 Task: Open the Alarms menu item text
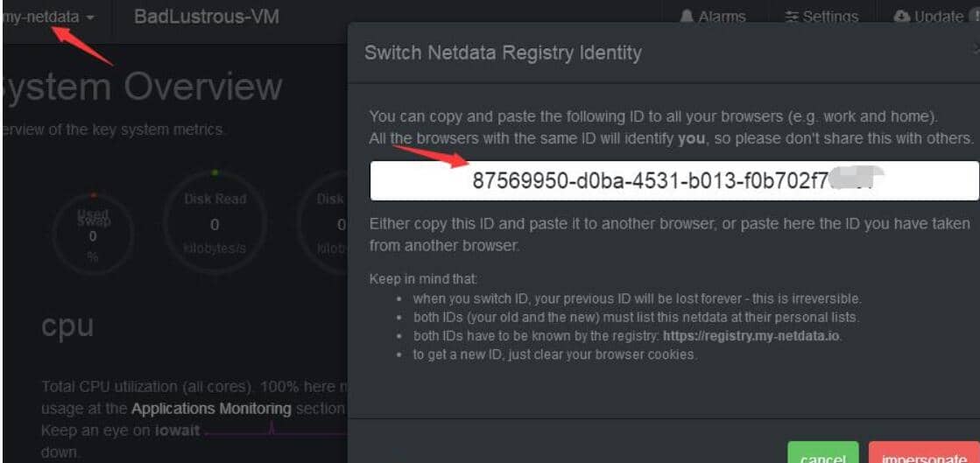click(x=722, y=17)
